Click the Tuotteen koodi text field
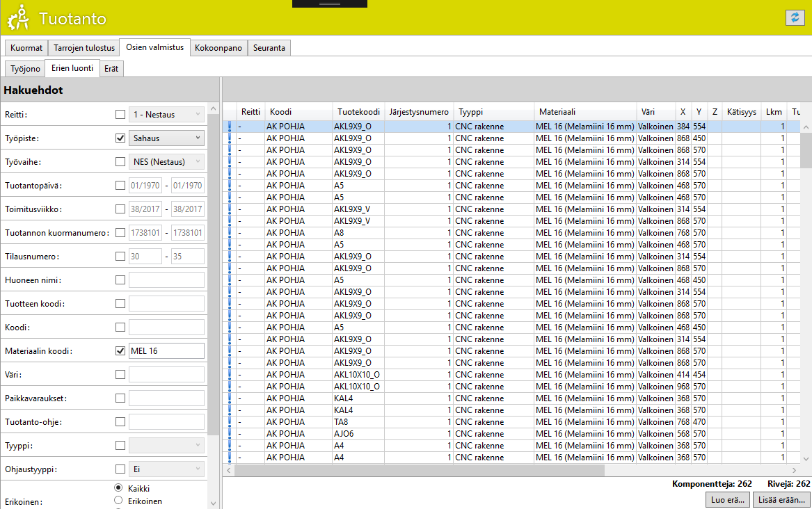The width and height of the screenshot is (812, 509). (166, 304)
